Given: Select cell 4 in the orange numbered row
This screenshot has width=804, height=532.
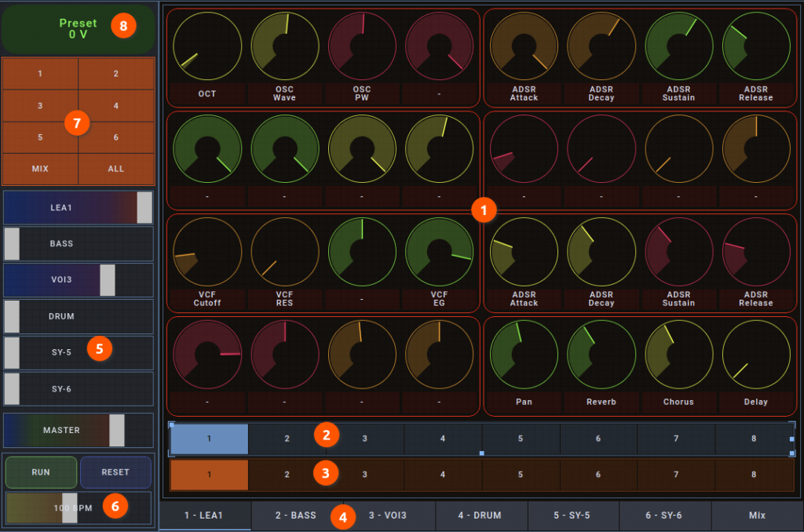Looking at the screenshot, I should click(x=443, y=475).
